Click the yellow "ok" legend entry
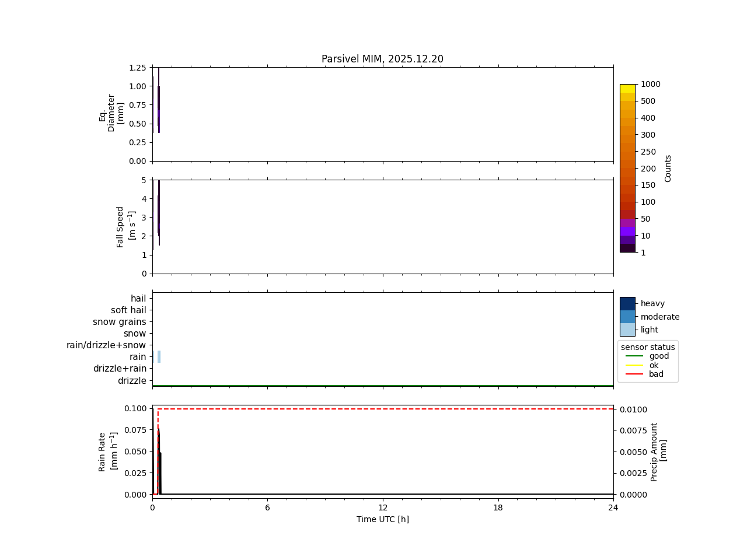The image size is (747, 560). click(x=642, y=365)
